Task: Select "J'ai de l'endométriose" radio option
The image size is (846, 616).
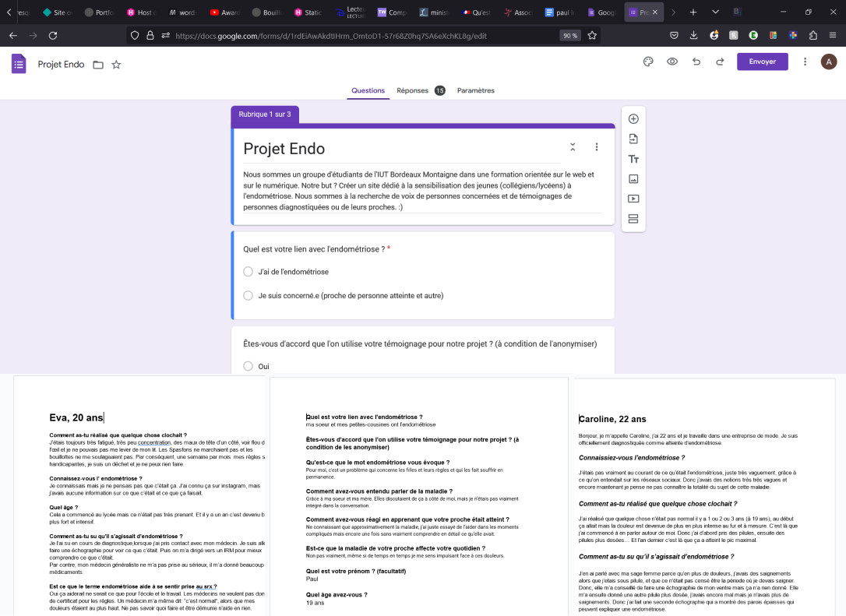Action: click(x=248, y=272)
